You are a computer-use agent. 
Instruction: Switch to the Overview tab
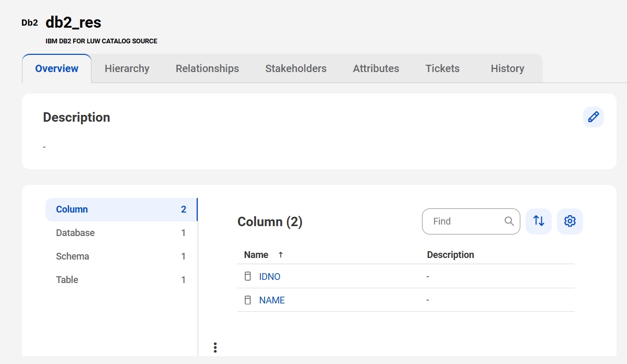point(57,68)
